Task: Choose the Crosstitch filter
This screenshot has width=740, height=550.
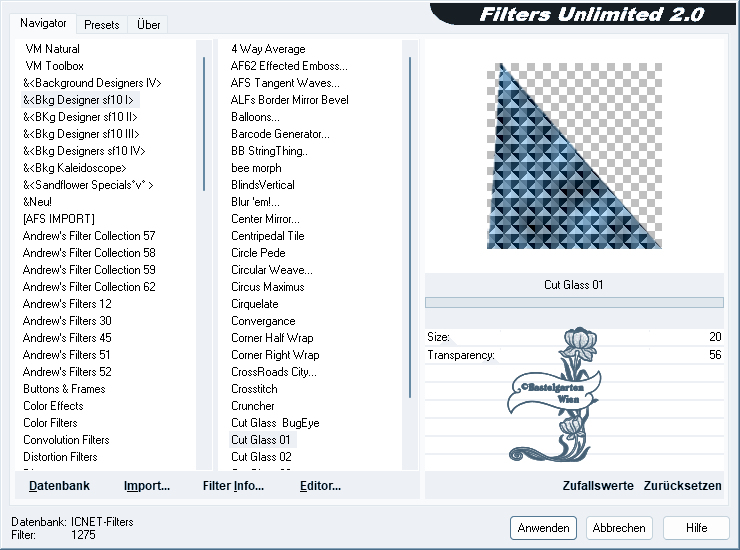Action: click(x=254, y=389)
